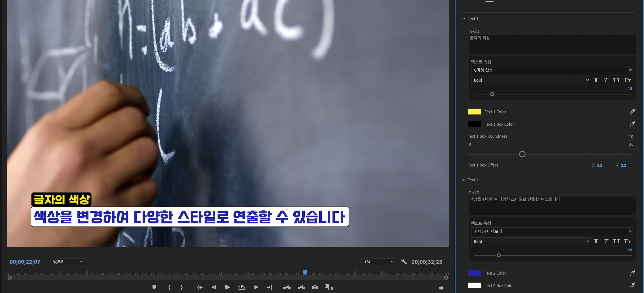Image resolution: width=644 pixels, height=293 pixels.
Task: Click the Button Editor plus icon
Action: pos(441,288)
